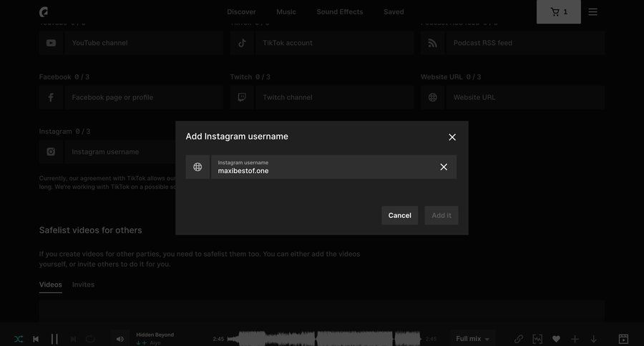Screen dimensions: 644x346
Task: Open the Music menu item
Action: [x=286, y=12]
